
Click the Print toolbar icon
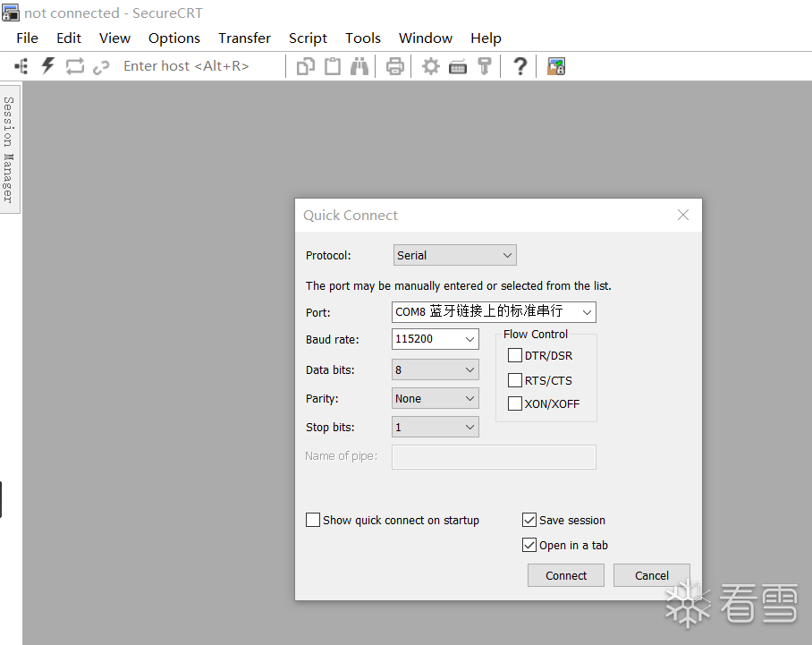(x=395, y=67)
